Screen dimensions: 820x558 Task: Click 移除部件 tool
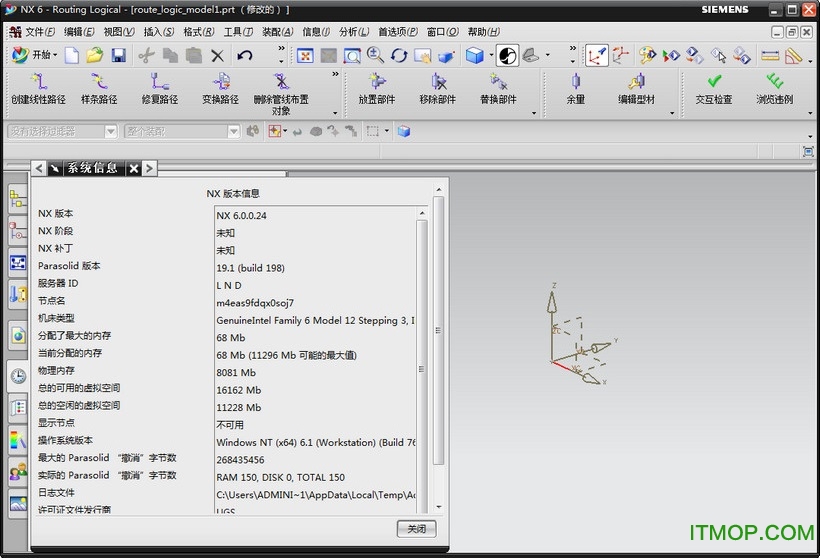pyautogui.click(x=438, y=89)
